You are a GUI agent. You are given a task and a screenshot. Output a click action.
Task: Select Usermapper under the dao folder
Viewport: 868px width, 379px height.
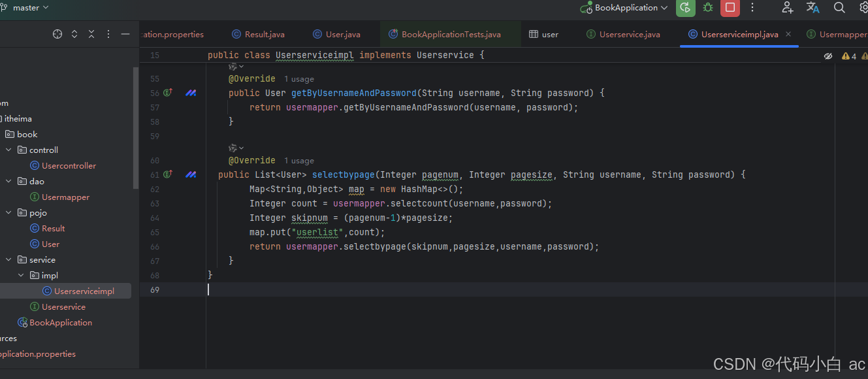[65, 197]
